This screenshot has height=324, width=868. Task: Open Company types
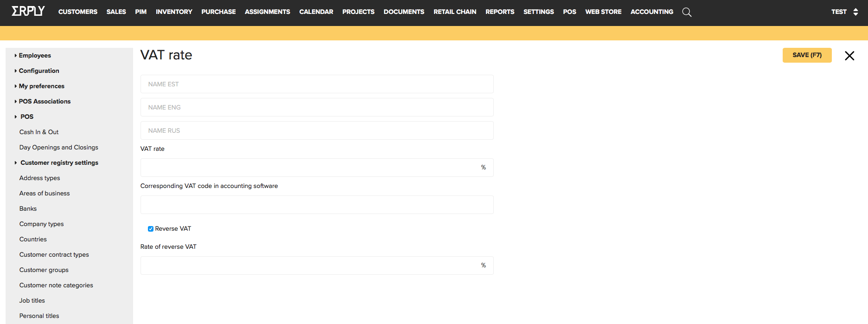click(x=42, y=224)
